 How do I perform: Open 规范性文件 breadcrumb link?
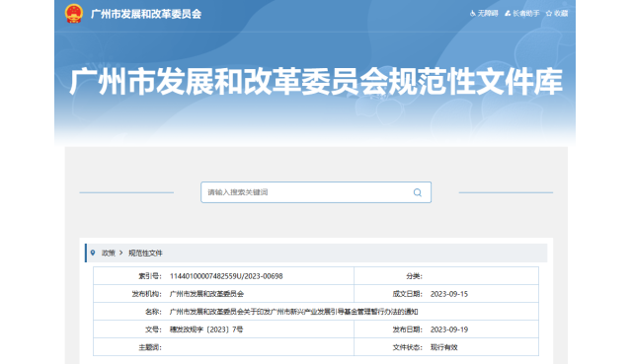(x=145, y=254)
